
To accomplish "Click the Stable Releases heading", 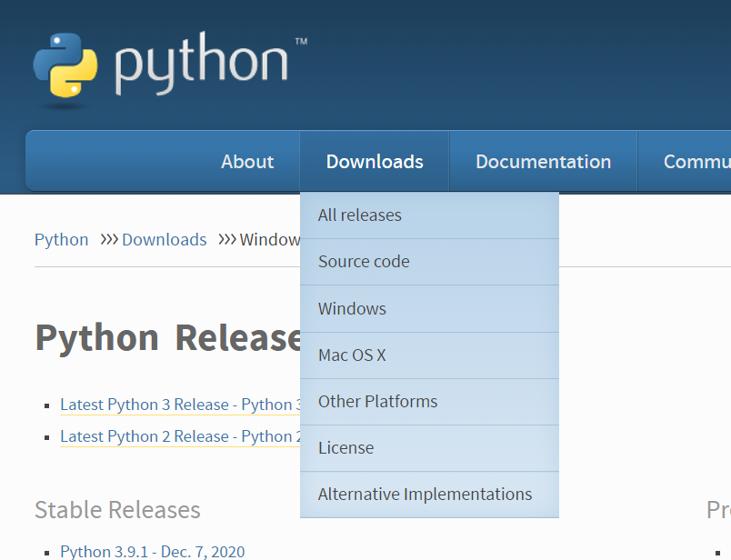I will 117,510.
